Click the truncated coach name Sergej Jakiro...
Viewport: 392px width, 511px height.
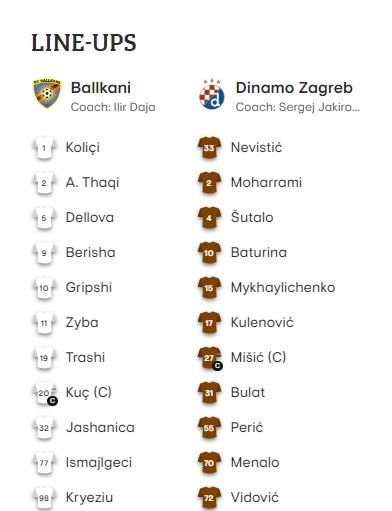(319, 107)
